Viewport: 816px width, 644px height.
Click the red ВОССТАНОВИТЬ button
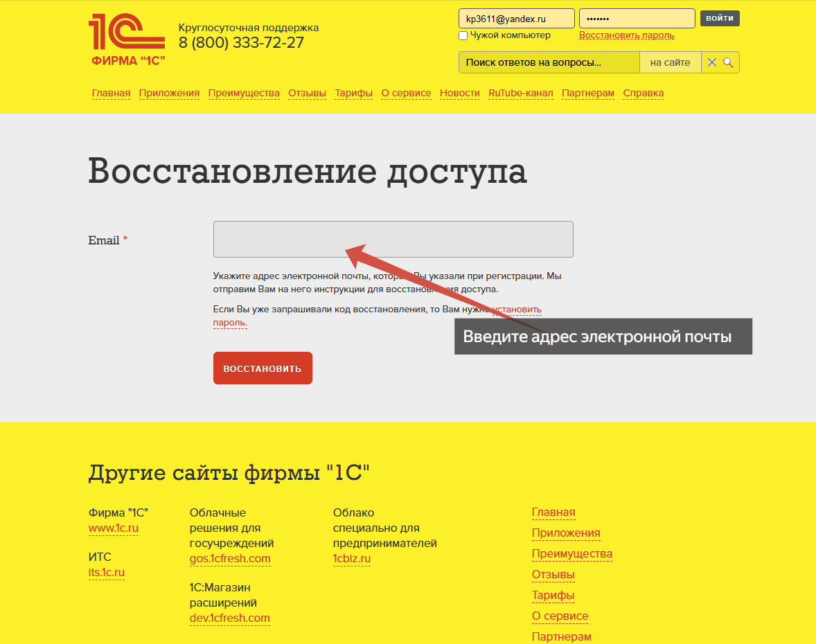[x=263, y=368]
